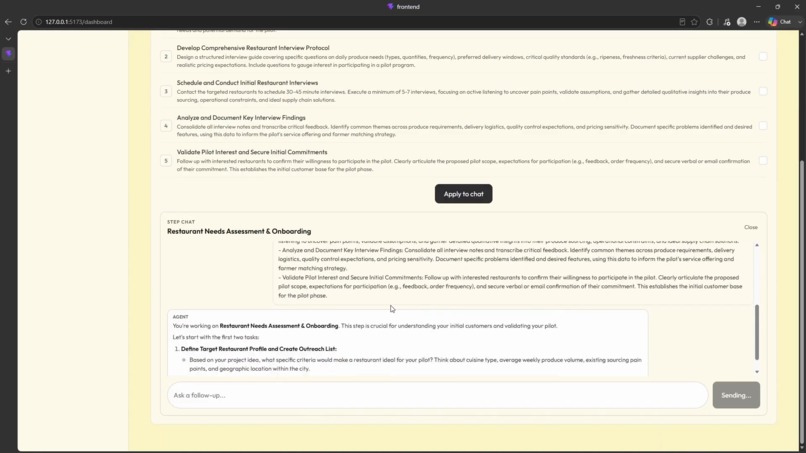Image resolution: width=806 pixels, height=453 pixels.
Task: Click the step chat scrollbar thumb
Action: 757,332
